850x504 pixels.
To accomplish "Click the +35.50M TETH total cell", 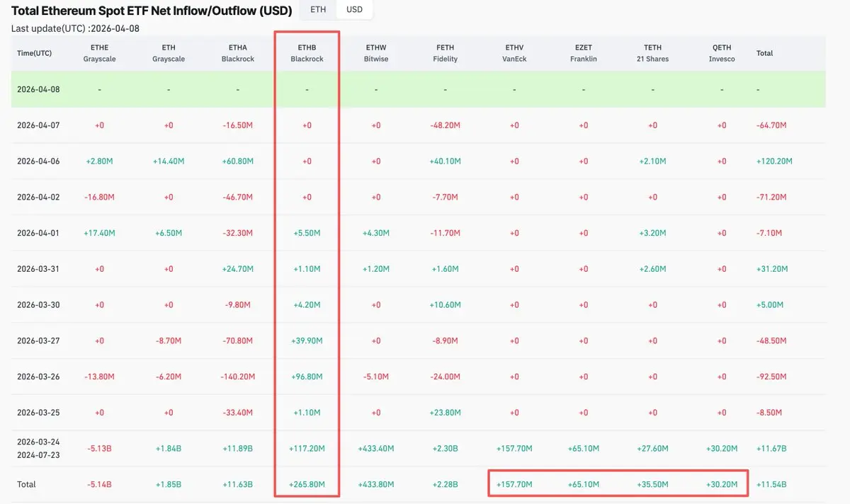I will (652, 485).
